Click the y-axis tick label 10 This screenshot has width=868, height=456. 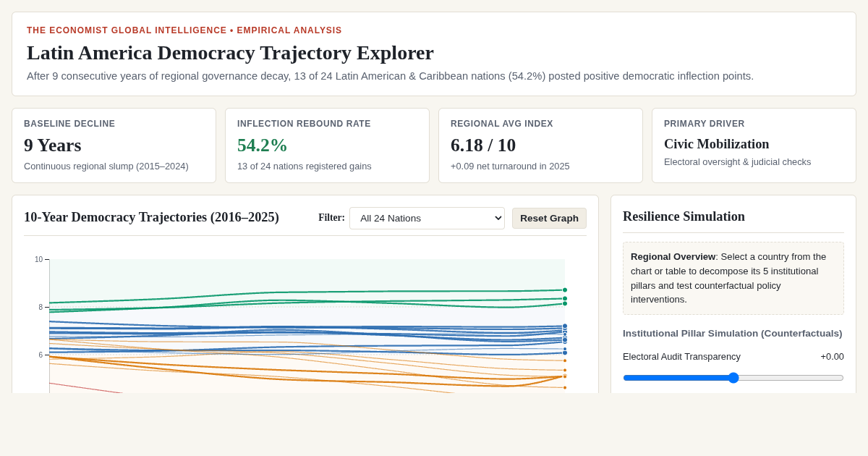click(x=38, y=260)
